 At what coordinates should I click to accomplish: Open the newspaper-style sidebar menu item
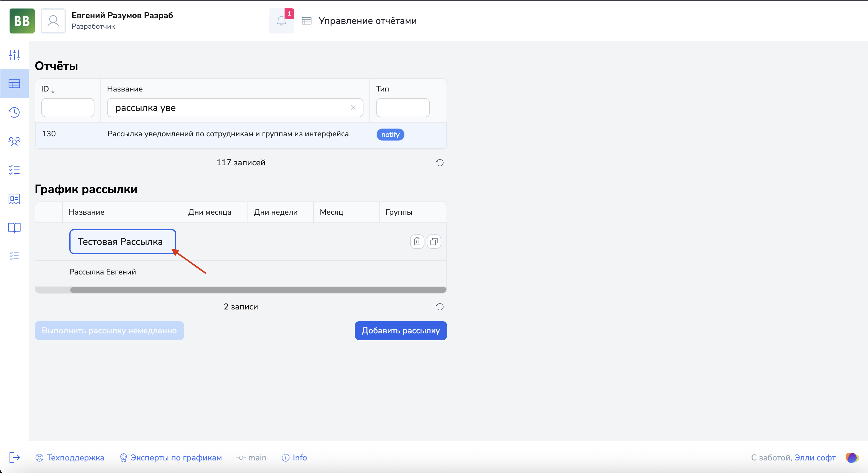pyautogui.click(x=14, y=199)
